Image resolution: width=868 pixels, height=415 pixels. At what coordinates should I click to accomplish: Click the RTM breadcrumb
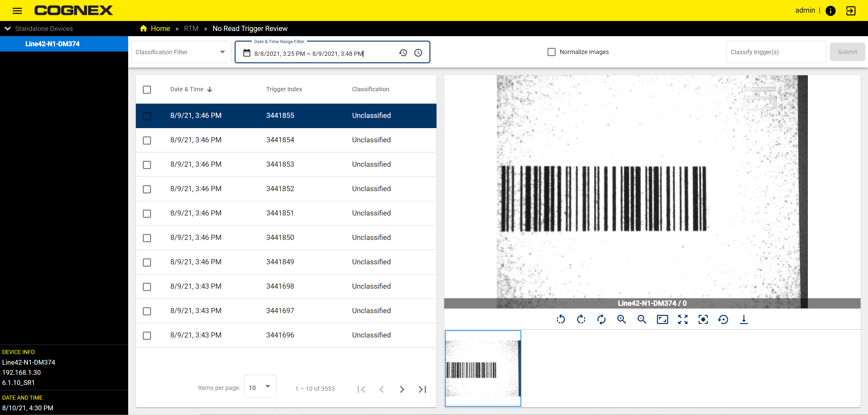click(x=191, y=29)
